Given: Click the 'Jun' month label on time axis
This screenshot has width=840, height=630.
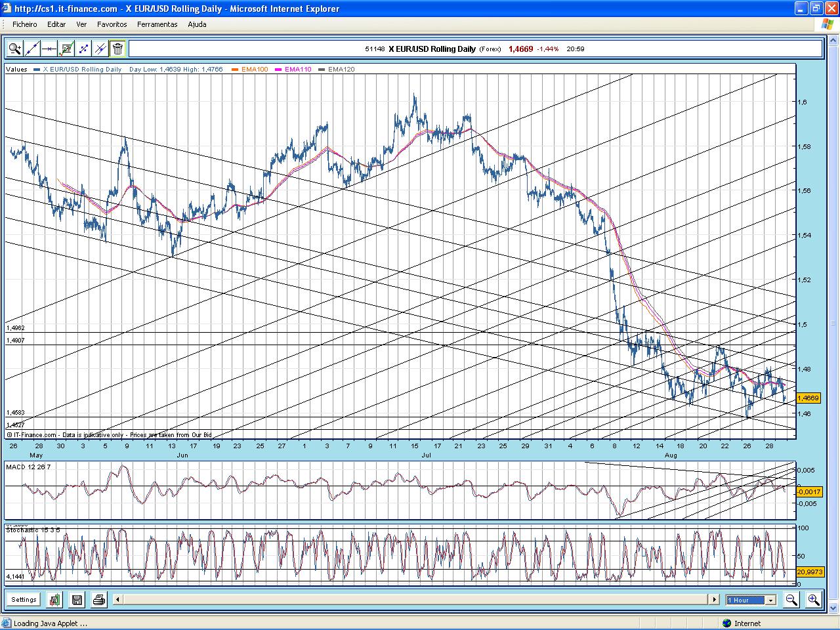Looking at the screenshot, I should point(182,455).
